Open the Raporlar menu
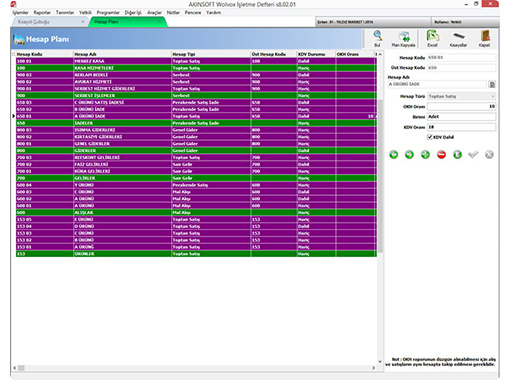The height and width of the screenshot is (380, 510). [x=42, y=13]
